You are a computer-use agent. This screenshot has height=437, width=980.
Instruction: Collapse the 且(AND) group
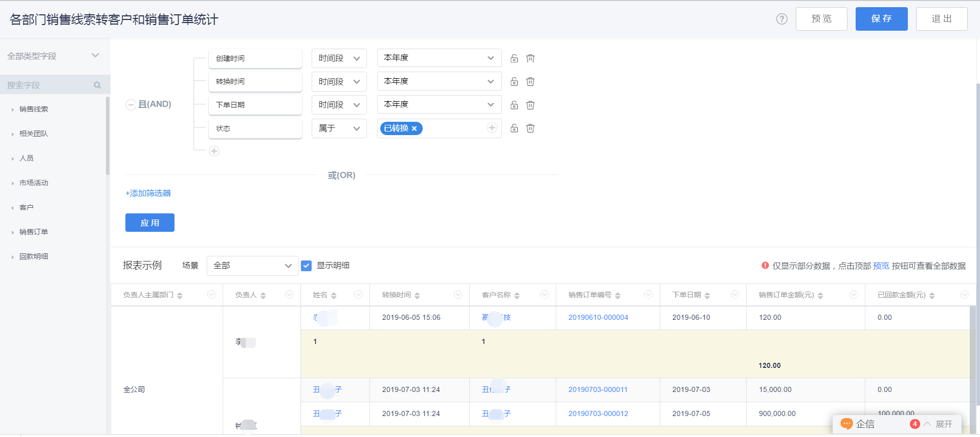[130, 104]
